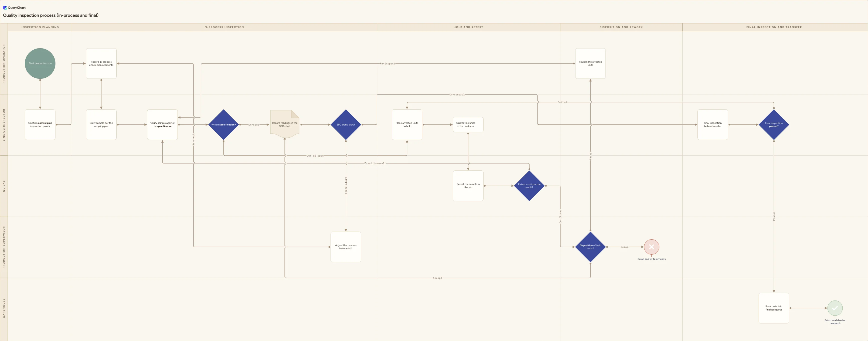
Task: Click the Disposition and Rework column header
Action: [x=621, y=27]
